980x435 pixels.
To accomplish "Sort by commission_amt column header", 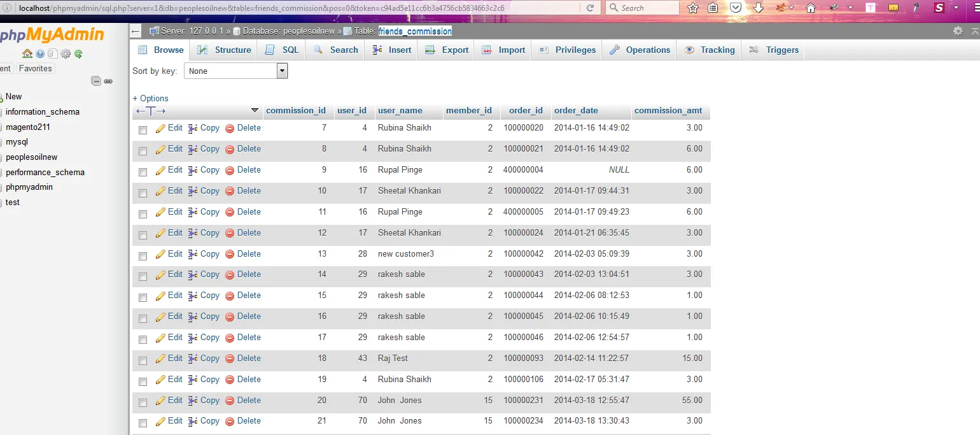I will pos(668,110).
